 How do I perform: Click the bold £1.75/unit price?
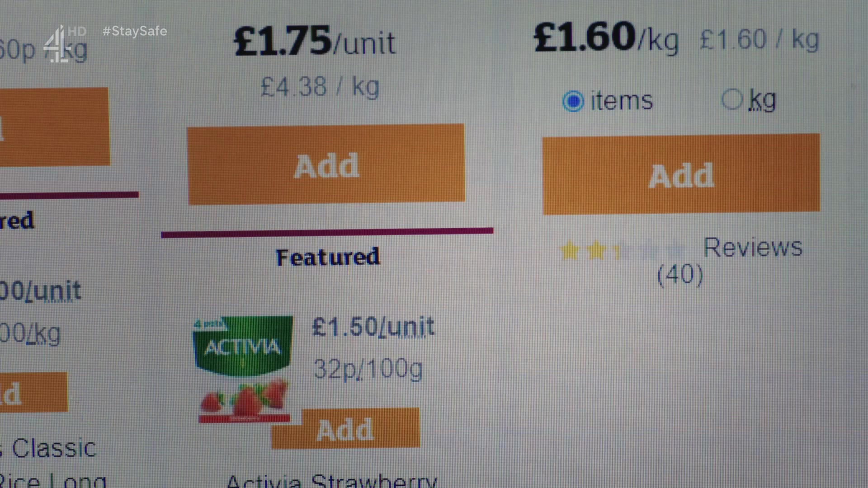315,42
